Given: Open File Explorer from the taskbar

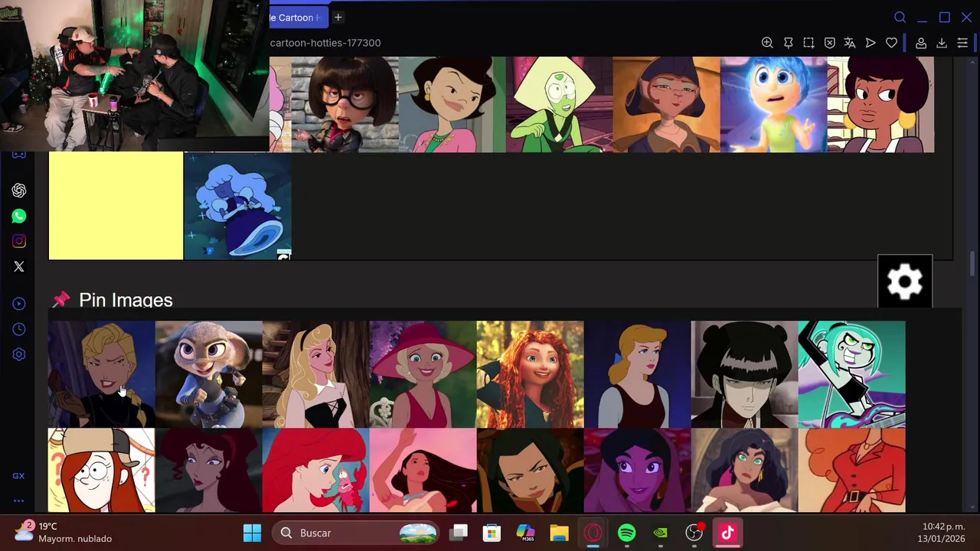Looking at the screenshot, I should tap(559, 533).
